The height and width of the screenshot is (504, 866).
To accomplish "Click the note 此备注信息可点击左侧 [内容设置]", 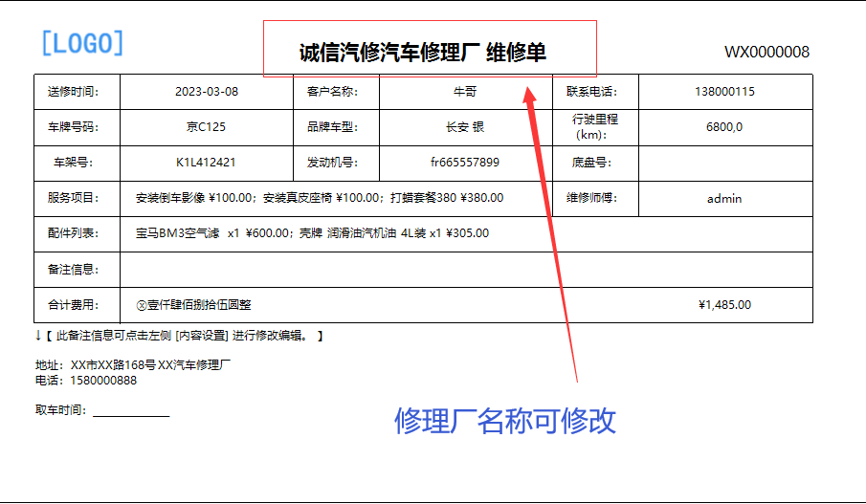I will click(x=142, y=336).
